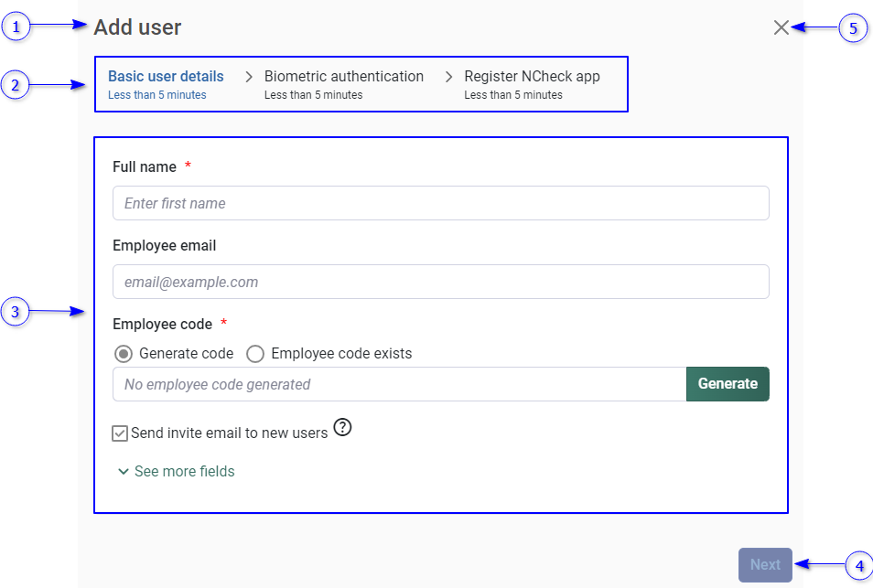
Task: Click numbered callout 3 left of the form
Action: tap(16, 312)
